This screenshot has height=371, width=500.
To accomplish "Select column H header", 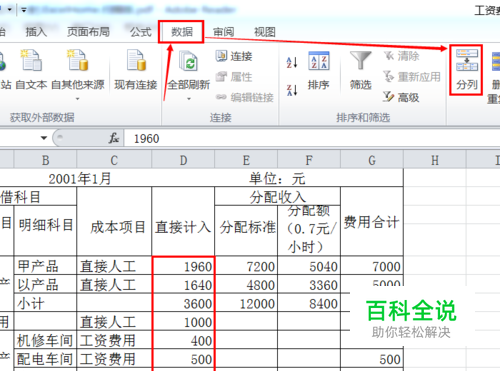I will 435,160.
